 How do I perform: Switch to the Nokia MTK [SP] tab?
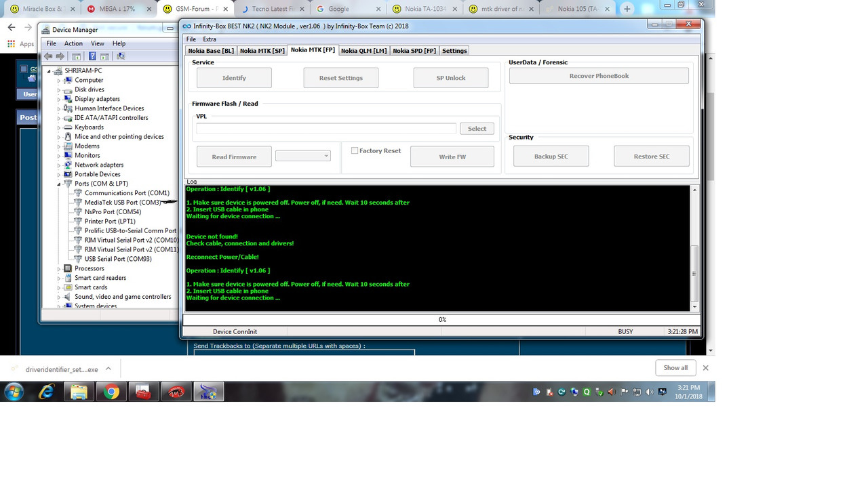point(262,51)
